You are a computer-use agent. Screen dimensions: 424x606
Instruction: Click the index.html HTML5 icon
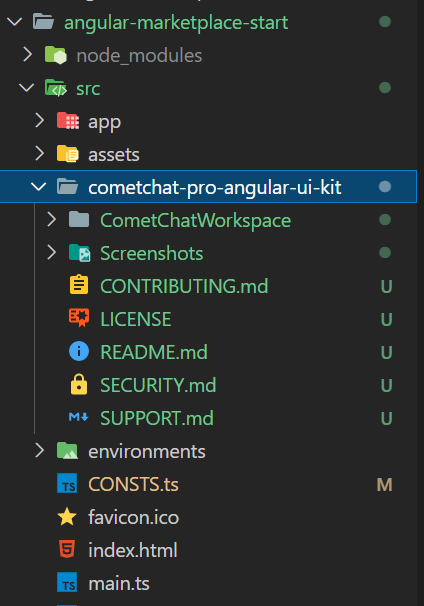[67, 549]
